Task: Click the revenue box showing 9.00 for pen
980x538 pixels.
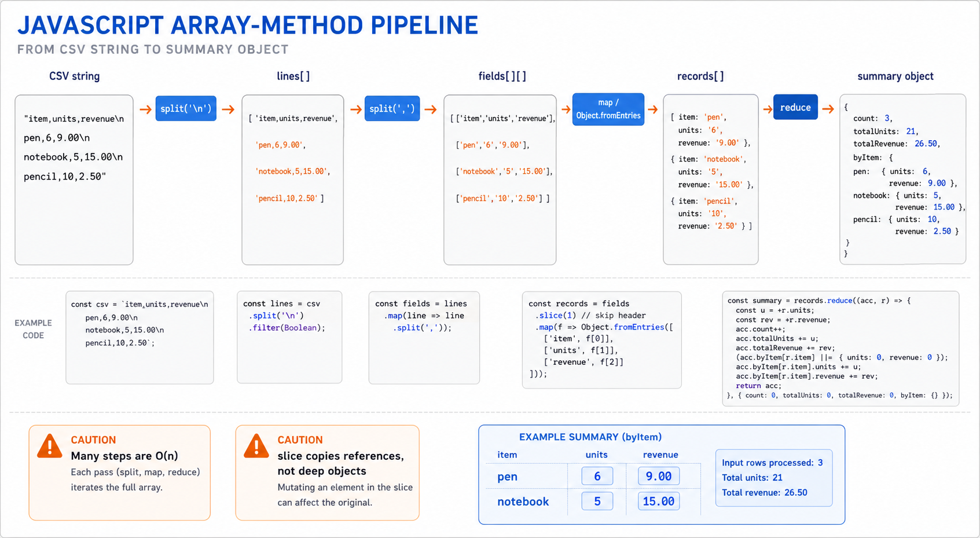Action: click(659, 476)
